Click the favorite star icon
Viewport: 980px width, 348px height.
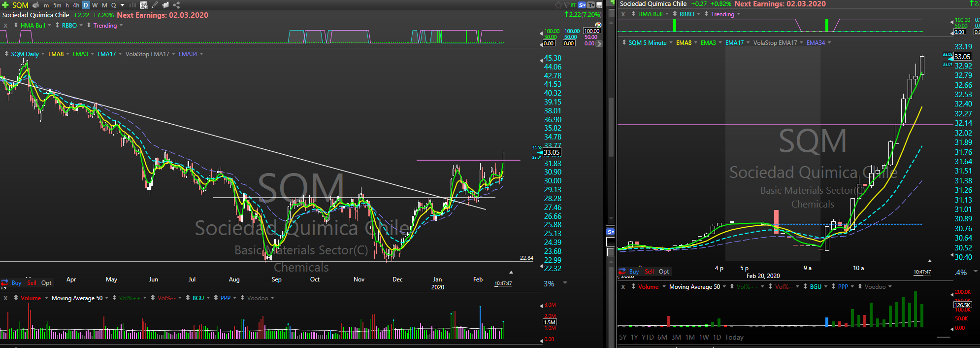[558, 5]
